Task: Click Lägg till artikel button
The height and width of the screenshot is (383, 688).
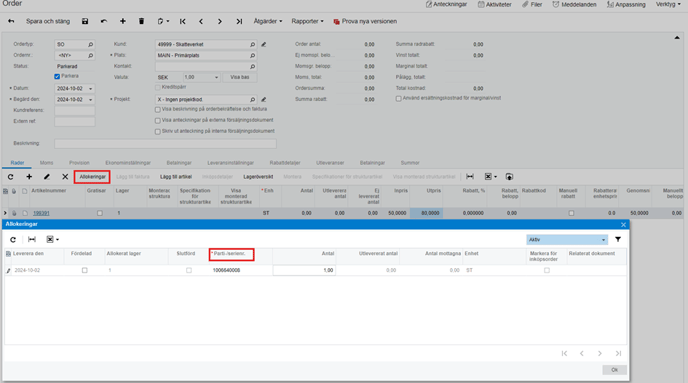Action: pyautogui.click(x=176, y=176)
